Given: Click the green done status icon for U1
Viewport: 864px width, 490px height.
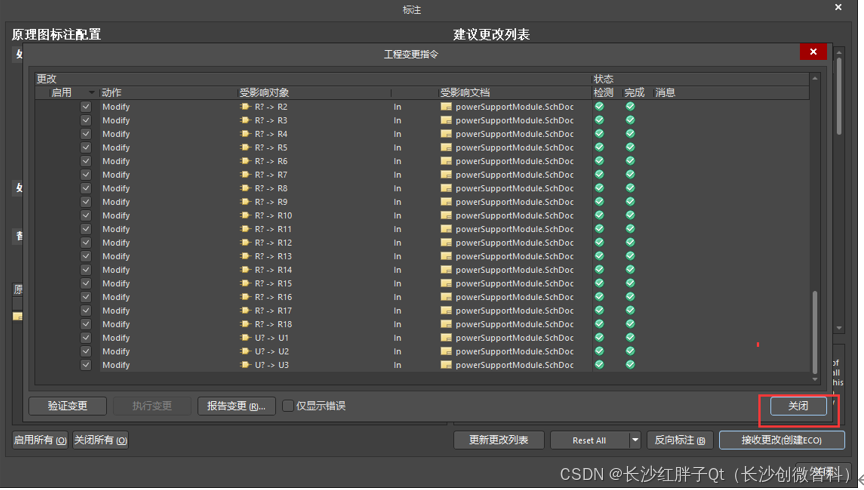Looking at the screenshot, I should coord(630,337).
